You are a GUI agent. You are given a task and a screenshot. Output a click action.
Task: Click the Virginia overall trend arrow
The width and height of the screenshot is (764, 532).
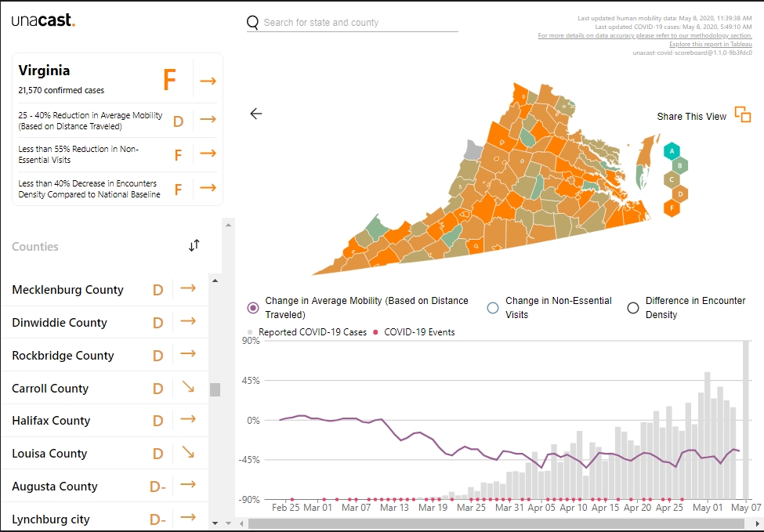point(208,81)
